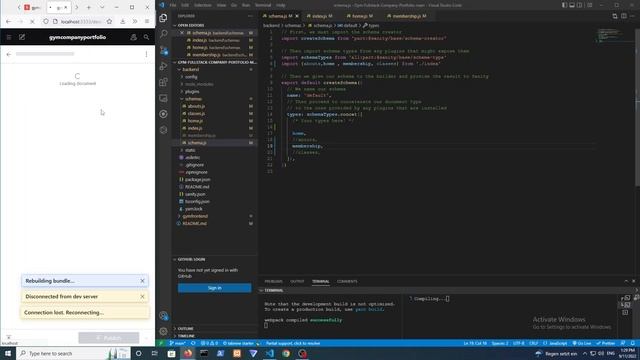This screenshot has height=360, width=640.
Task: Collapse the schemas folder
Action: pyautogui.click(x=193, y=99)
